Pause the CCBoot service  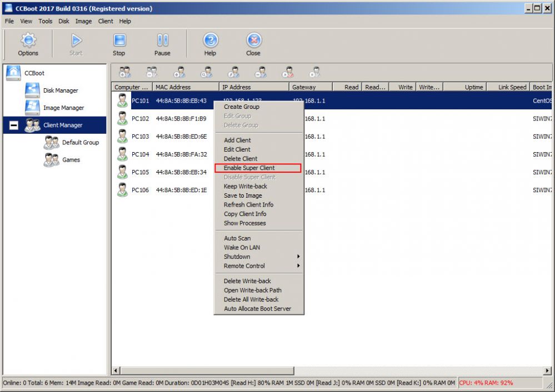(x=162, y=44)
